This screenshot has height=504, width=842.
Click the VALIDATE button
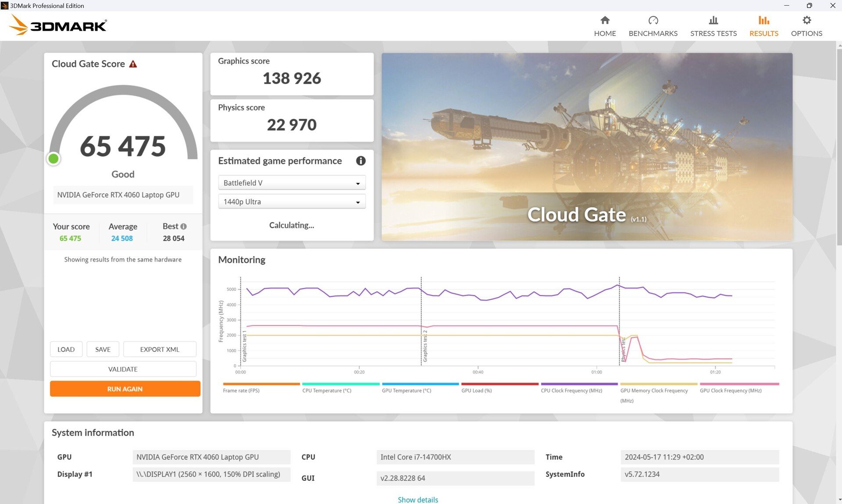(123, 369)
